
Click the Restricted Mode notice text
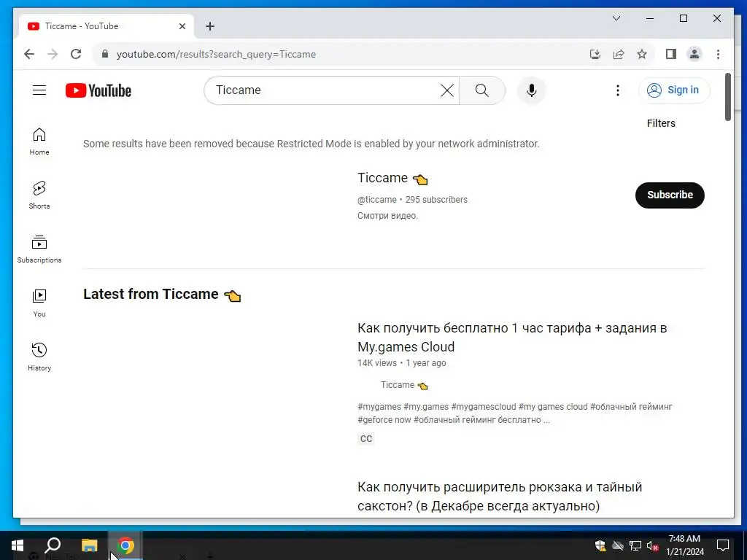pos(311,144)
